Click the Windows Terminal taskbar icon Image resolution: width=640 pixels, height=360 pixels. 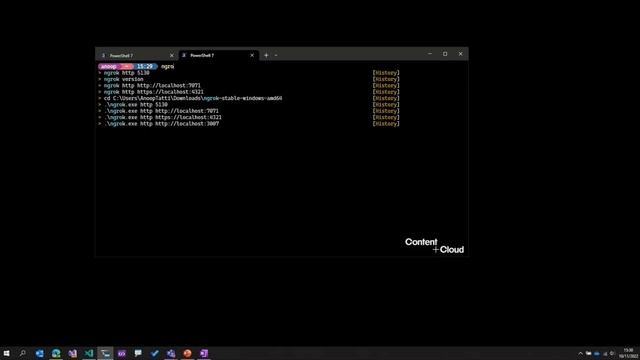(x=105, y=353)
